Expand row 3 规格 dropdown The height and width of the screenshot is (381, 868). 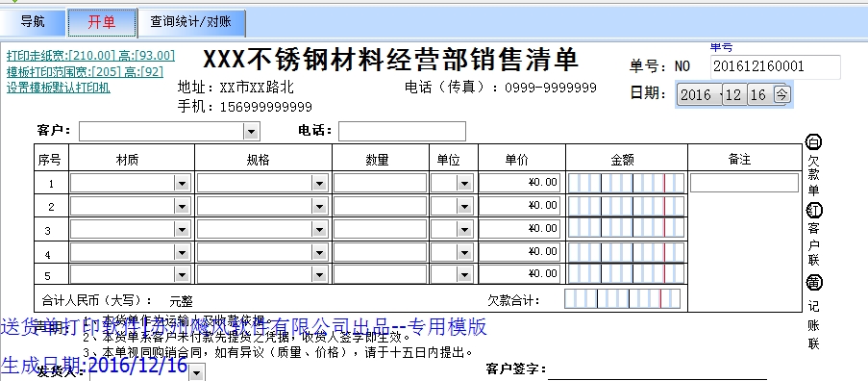pos(319,229)
